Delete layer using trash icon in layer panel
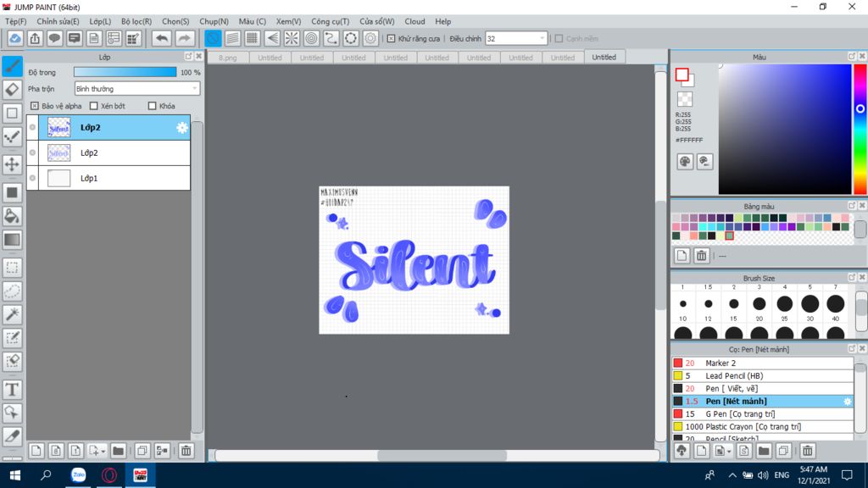The image size is (868, 488). tap(186, 451)
